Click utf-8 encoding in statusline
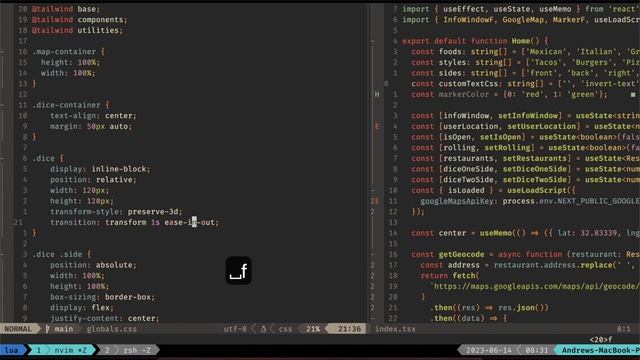640x360 pixels. tap(235, 329)
